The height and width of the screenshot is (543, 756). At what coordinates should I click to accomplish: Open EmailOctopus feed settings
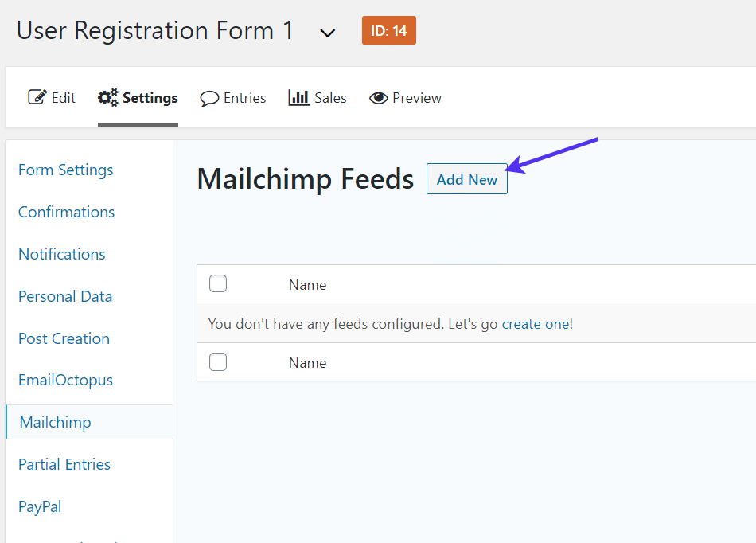click(65, 380)
